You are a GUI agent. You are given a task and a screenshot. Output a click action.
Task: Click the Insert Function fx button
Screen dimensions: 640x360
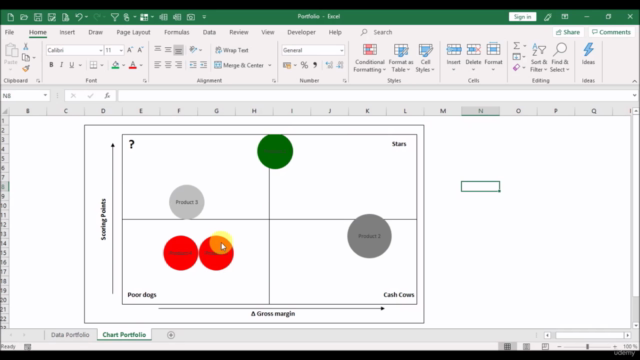coord(107,96)
